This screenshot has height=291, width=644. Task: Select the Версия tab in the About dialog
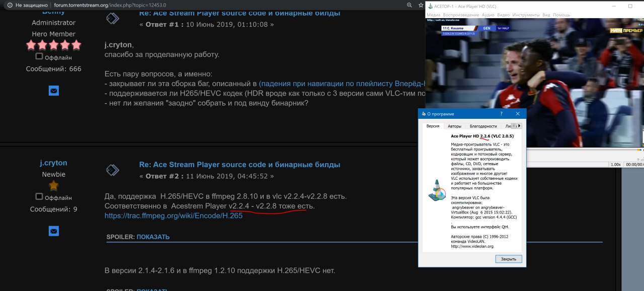pyautogui.click(x=433, y=126)
